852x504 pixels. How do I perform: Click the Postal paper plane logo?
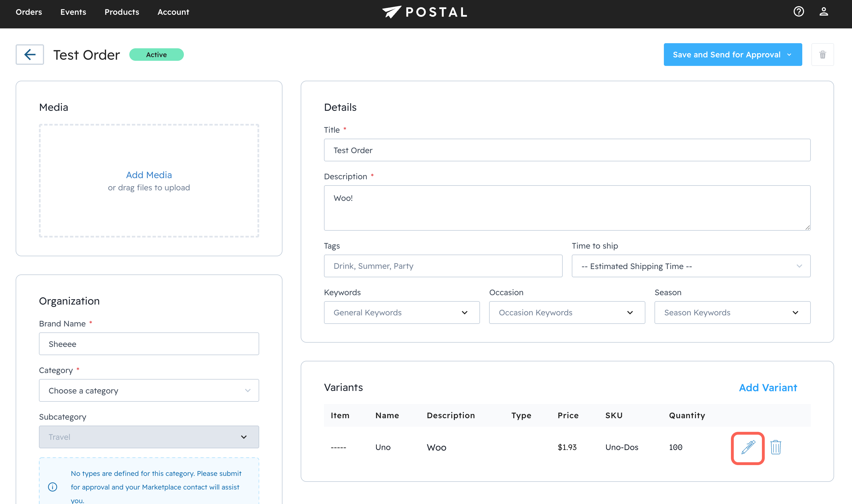(x=391, y=12)
